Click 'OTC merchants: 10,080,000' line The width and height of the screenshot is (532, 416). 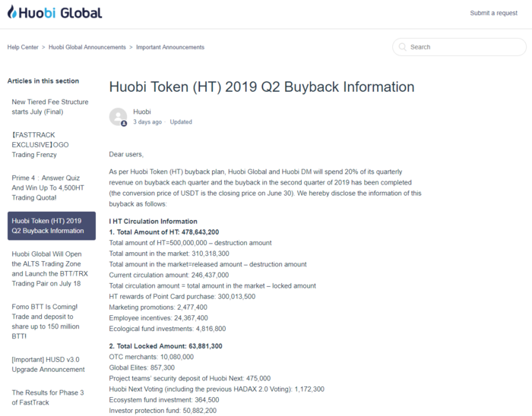point(151,357)
